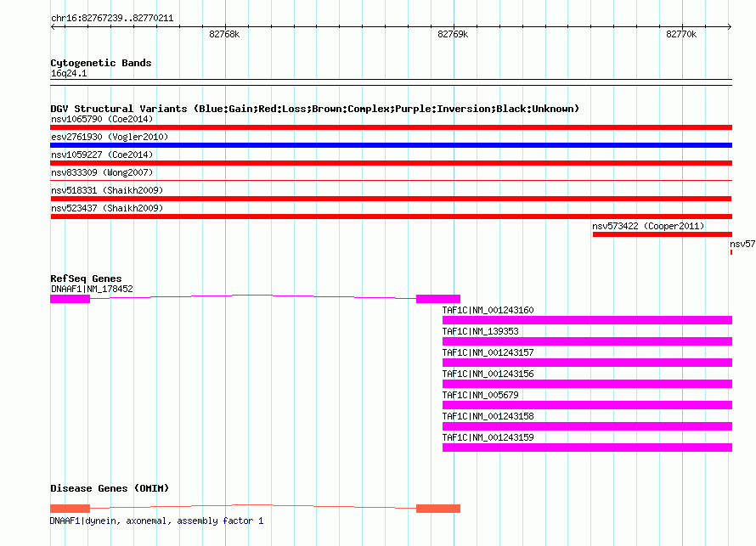The image size is (756, 546).
Task: Click the magenta bar for TAF1C NM_001243157
Action: pyautogui.click(x=587, y=363)
